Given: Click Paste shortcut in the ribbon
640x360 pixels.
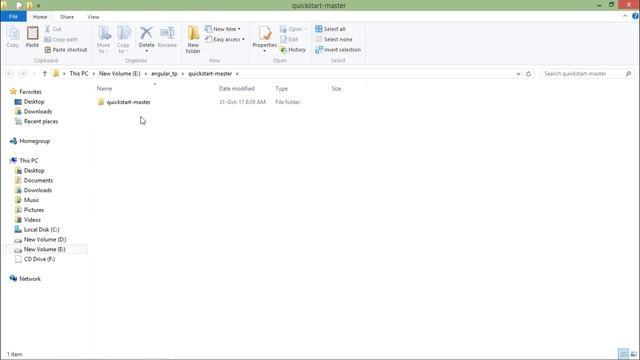Looking at the screenshot, I should pos(66,50).
